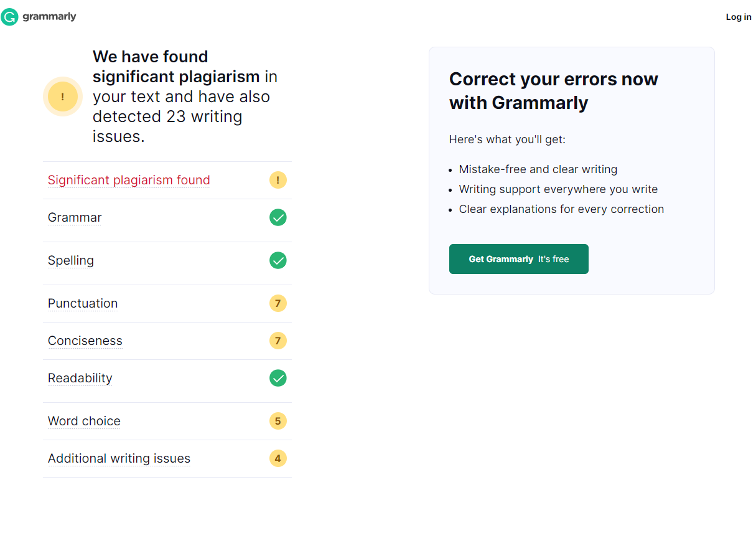
Task: Open Additional writing issues category
Action: [119, 458]
